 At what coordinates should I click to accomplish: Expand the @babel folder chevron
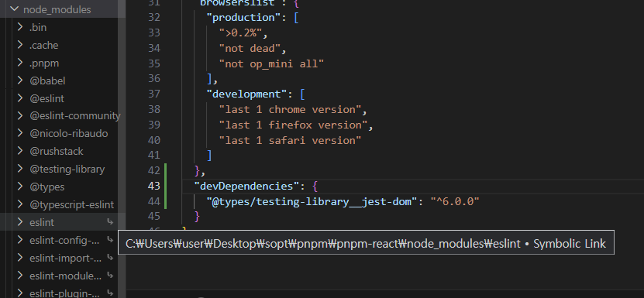pyautogui.click(x=20, y=80)
